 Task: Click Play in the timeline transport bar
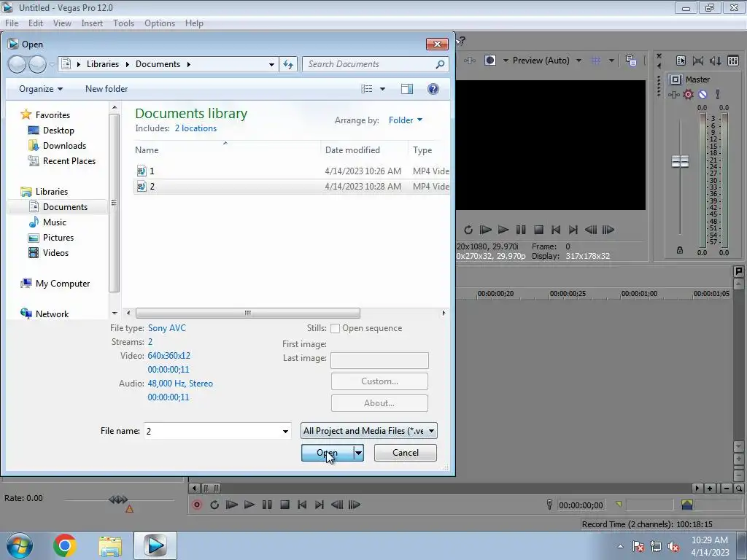tap(249, 505)
